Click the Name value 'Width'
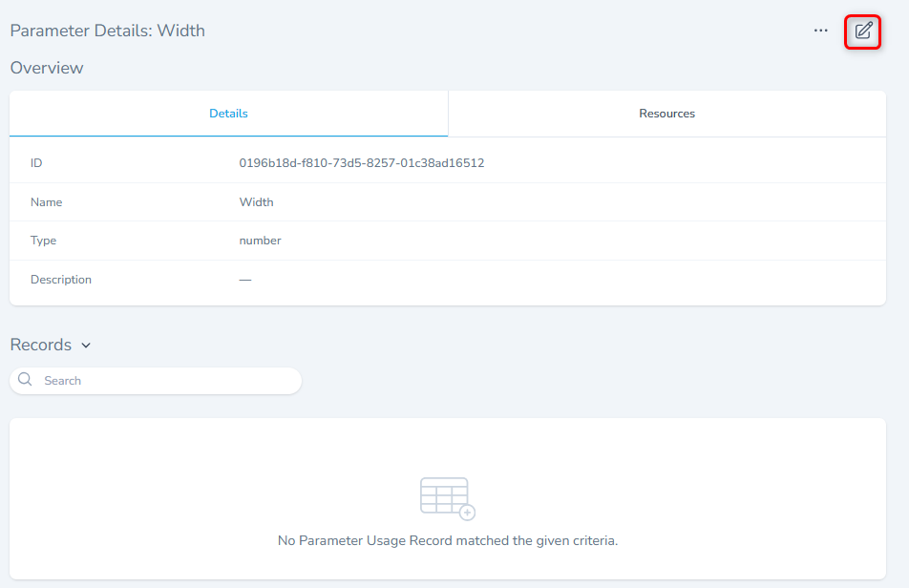 (256, 202)
